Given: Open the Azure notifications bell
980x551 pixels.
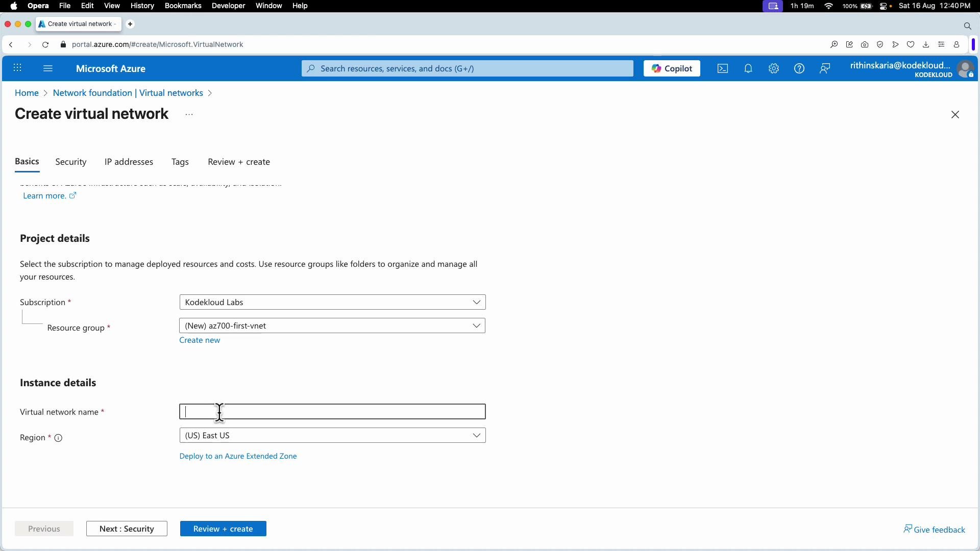Looking at the screenshot, I should click(x=748, y=68).
